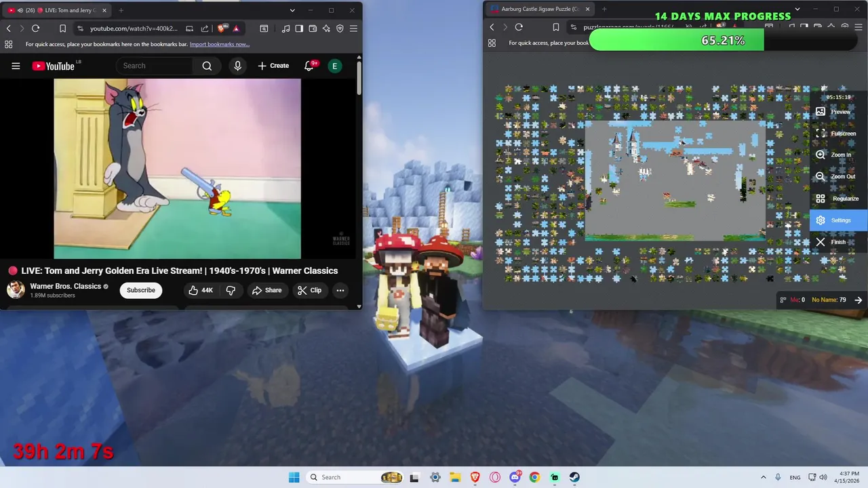This screenshot has width=868, height=488.
Task: Open Brave Wallet icon in YouTube window
Action: click(313, 28)
